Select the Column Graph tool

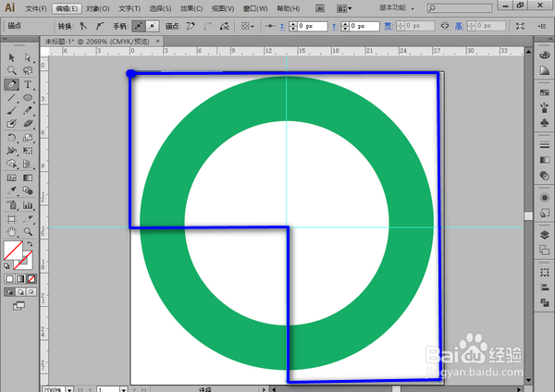28,205
